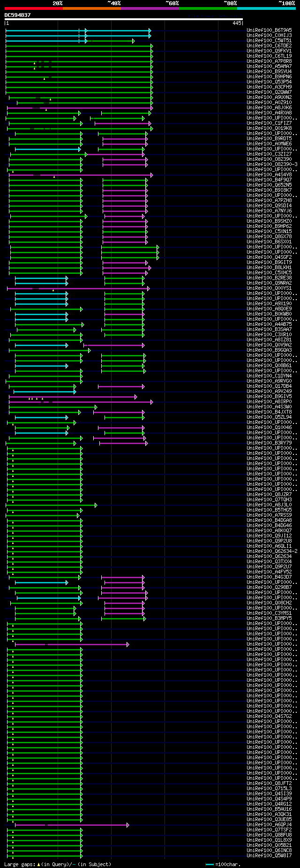
Task: Click the label UniRef100_A3CFH9
Action: click(269, 87)
